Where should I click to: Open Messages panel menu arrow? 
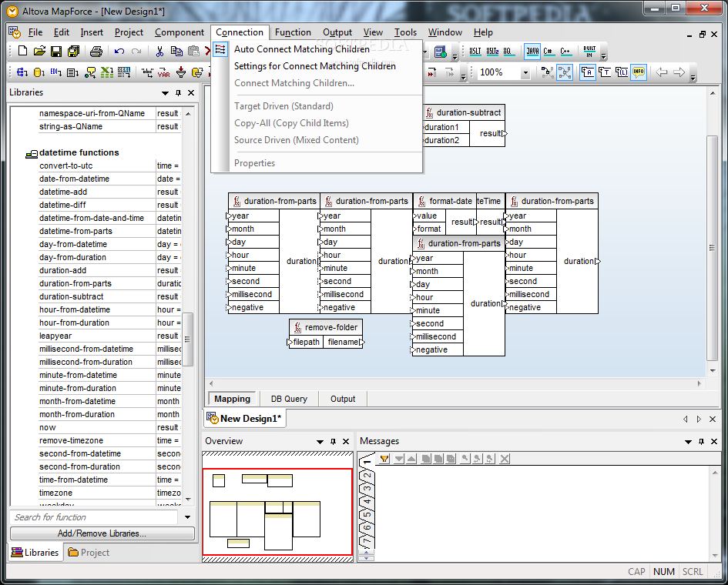click(x=689, y=442)
